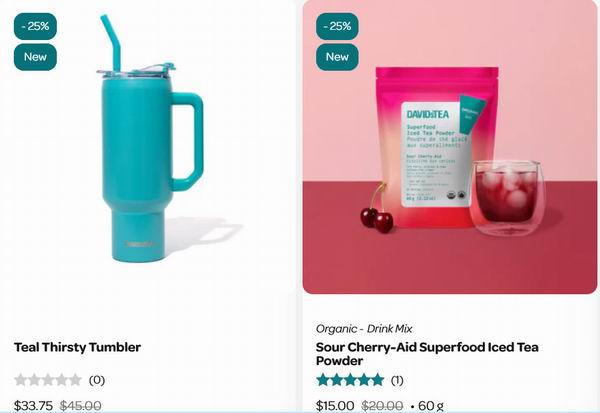Click the New badge on the iced tea powder
This screenshot has height=413, width=600.
tap(337, 57)
